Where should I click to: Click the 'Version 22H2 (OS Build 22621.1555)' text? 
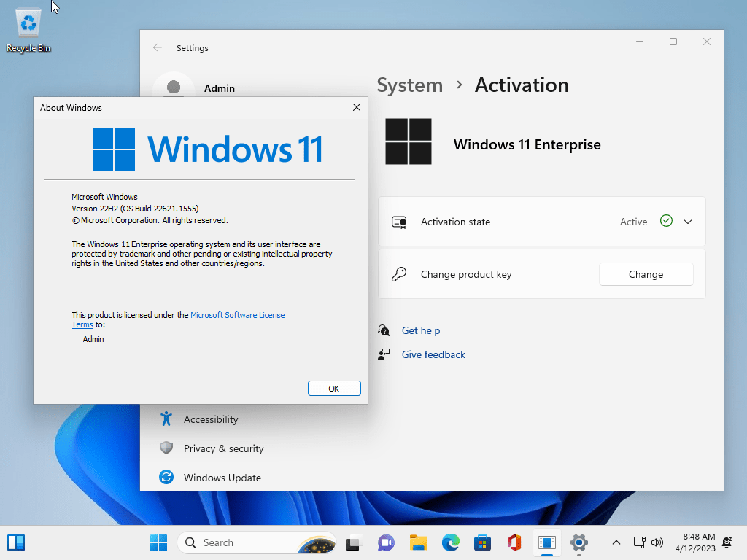[135, 209]
